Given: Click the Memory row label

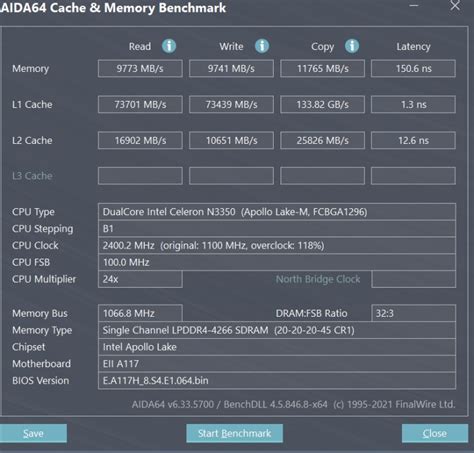Looking at the screenshot, I should pos(31,69).
